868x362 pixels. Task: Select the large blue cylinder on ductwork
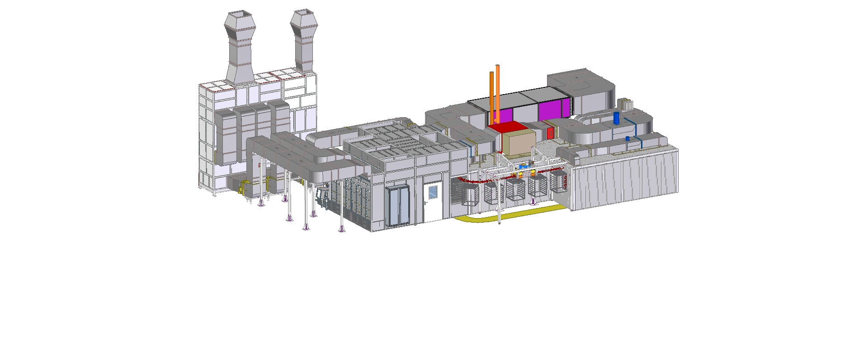pyautogui.click(x=616, y=118)
